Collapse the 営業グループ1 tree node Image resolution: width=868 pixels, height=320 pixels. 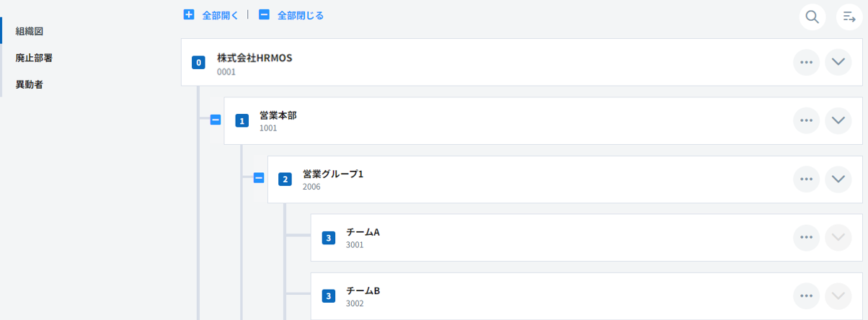[259, 178]
